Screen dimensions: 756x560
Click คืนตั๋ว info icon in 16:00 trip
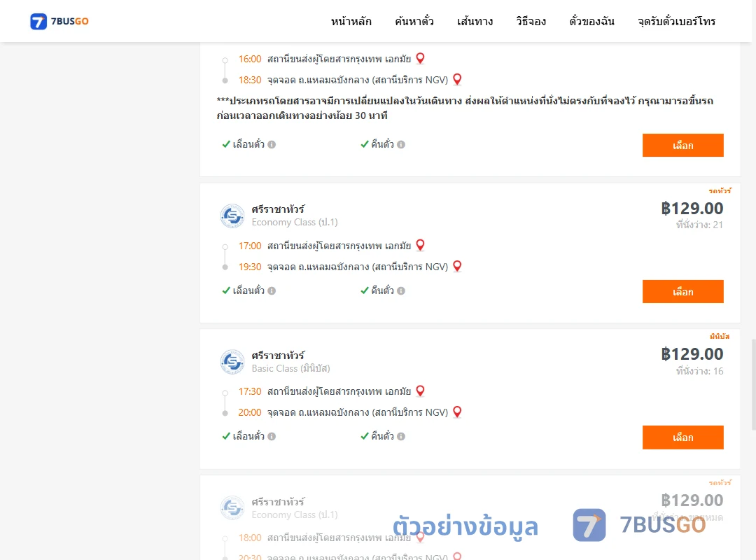[401, 144]
